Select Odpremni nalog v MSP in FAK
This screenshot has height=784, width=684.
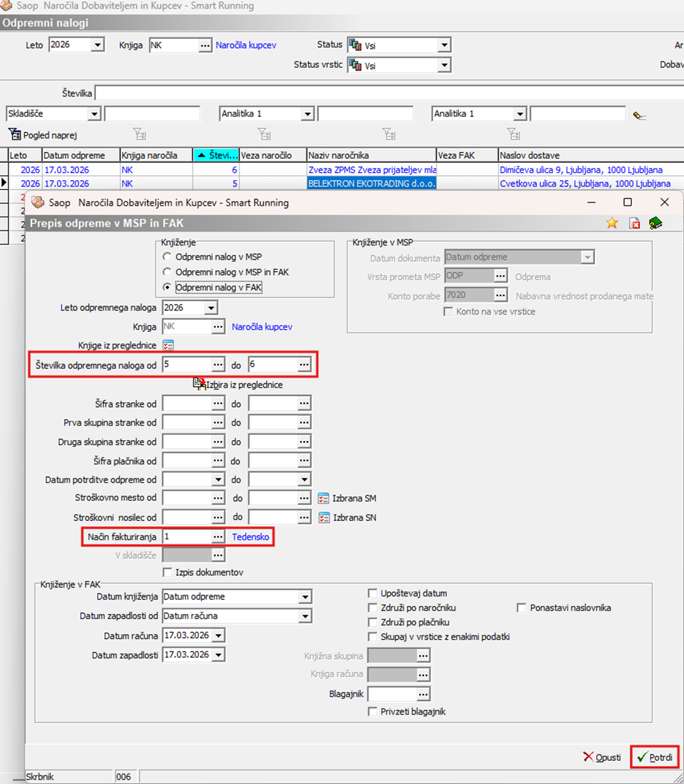pos(167,272)
